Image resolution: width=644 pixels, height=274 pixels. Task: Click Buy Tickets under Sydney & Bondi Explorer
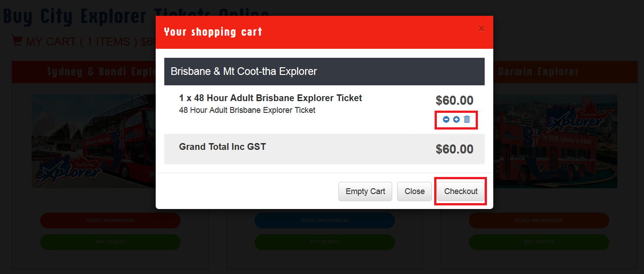[110, 242]
